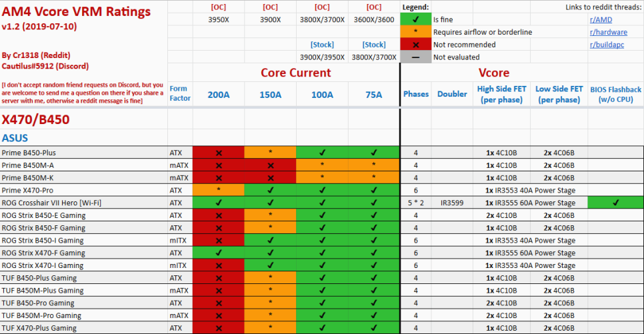644x334 pixels.
Task: Click the 'Doubler' column header
Action: coord(452,94)
